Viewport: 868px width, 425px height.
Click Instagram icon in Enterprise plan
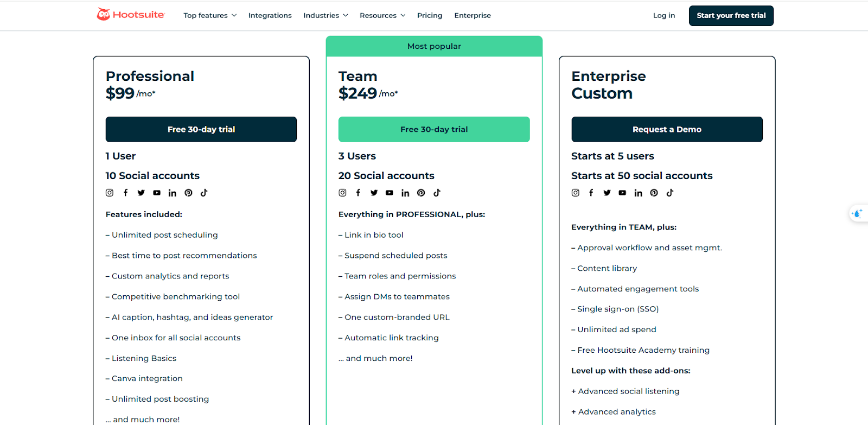click(x=576, y=193)
